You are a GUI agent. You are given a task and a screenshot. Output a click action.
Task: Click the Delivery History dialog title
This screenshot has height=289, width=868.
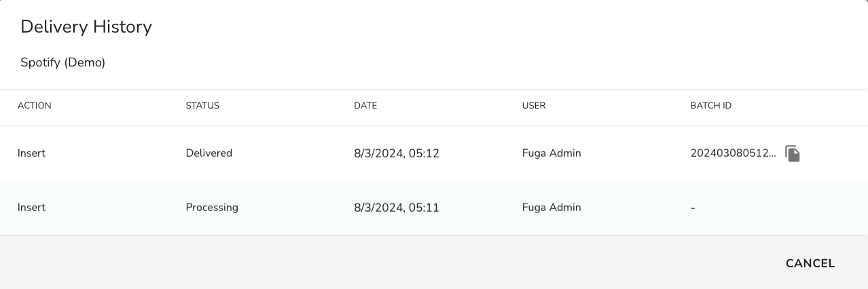click(86, 27)
